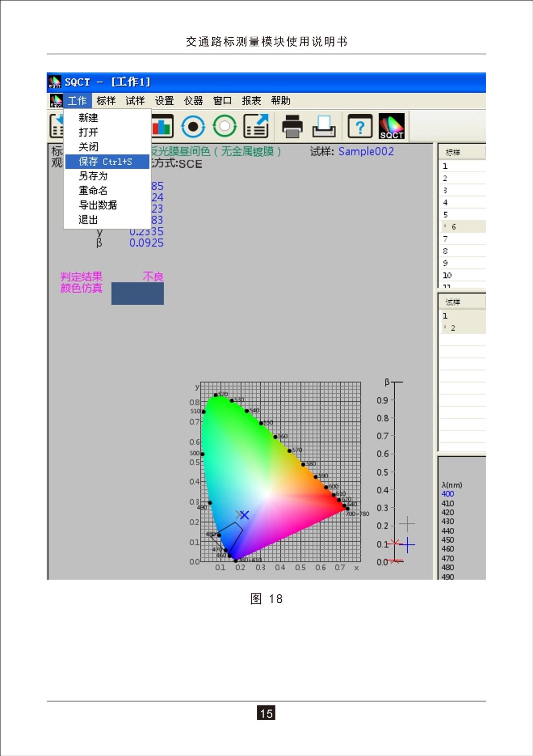Click the 400 wavelength value

tap(448, 494)
